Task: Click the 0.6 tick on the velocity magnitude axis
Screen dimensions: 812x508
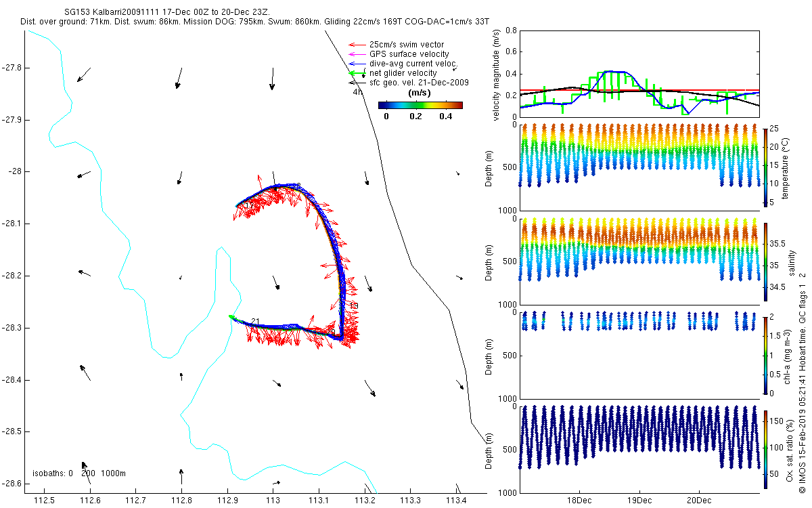Action: (510, 52)
